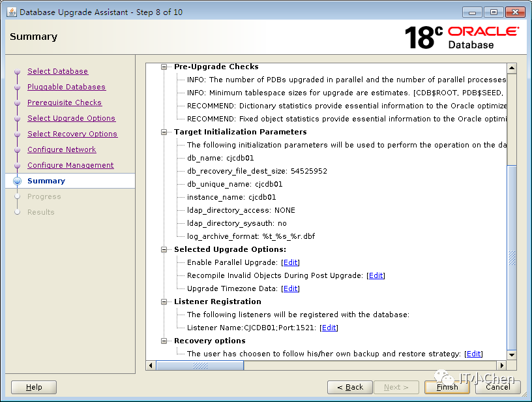Collapse the Selected Upgrade Options section
The height and width of the screenshot is (402, 532).
pos(164,249)
